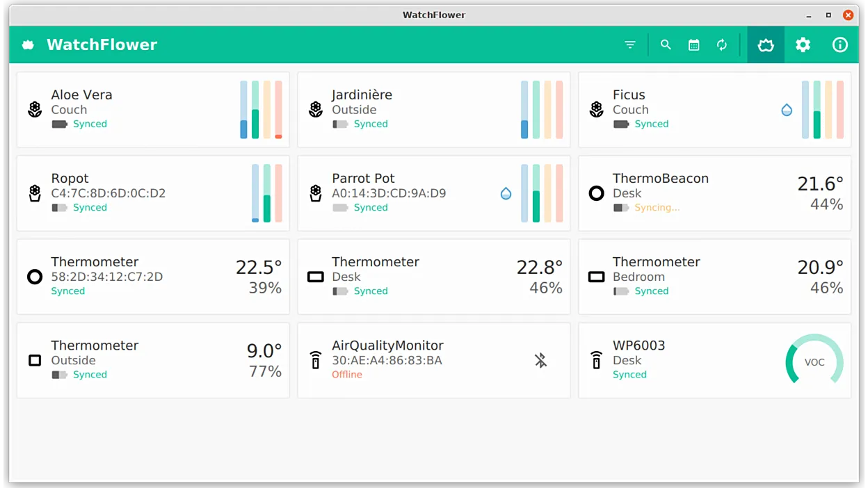Click the Parrot Pot address A0:14:3D:CD:9A:D9
This screenshot has height=488, width=868.
389,193
